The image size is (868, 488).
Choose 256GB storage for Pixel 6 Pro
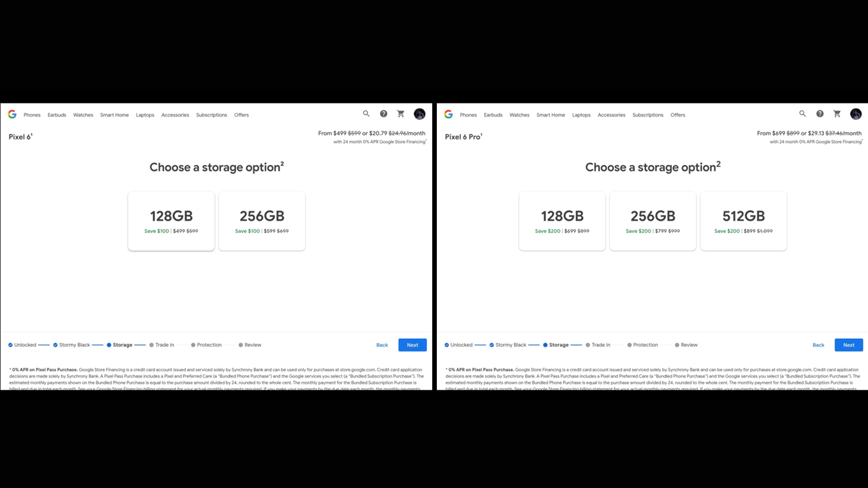pos(653,221)
